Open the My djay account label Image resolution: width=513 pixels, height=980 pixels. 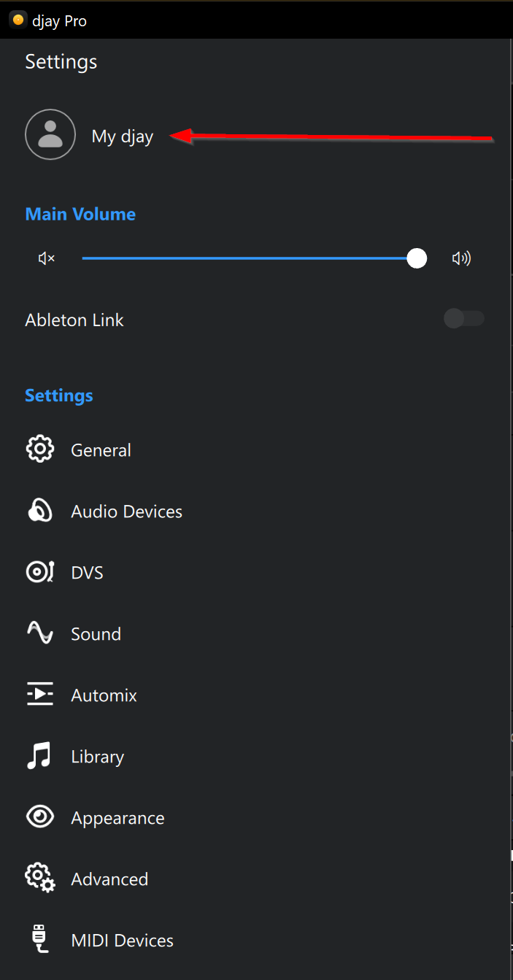pyautogui.click(x=123, y=136)
